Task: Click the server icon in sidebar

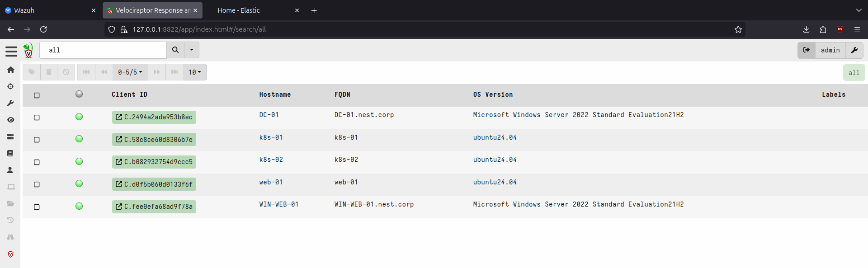Action: [x=11, y=136]
